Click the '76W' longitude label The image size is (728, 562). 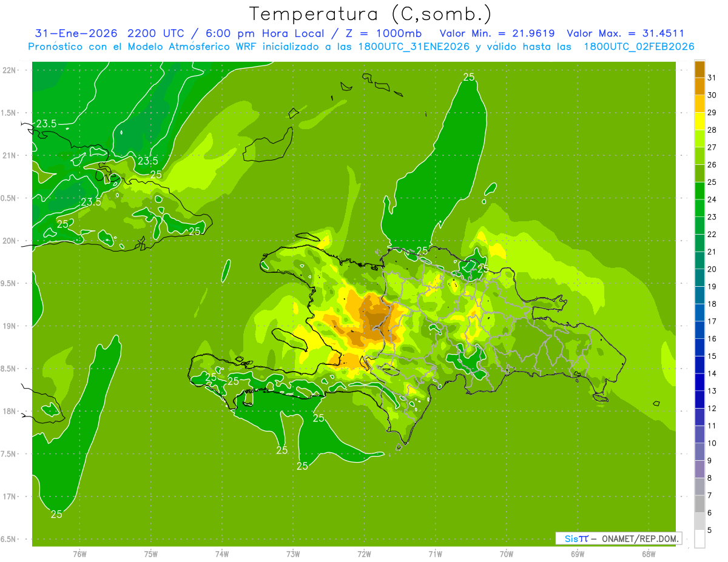pyautogui.click(x=79, y=554)
